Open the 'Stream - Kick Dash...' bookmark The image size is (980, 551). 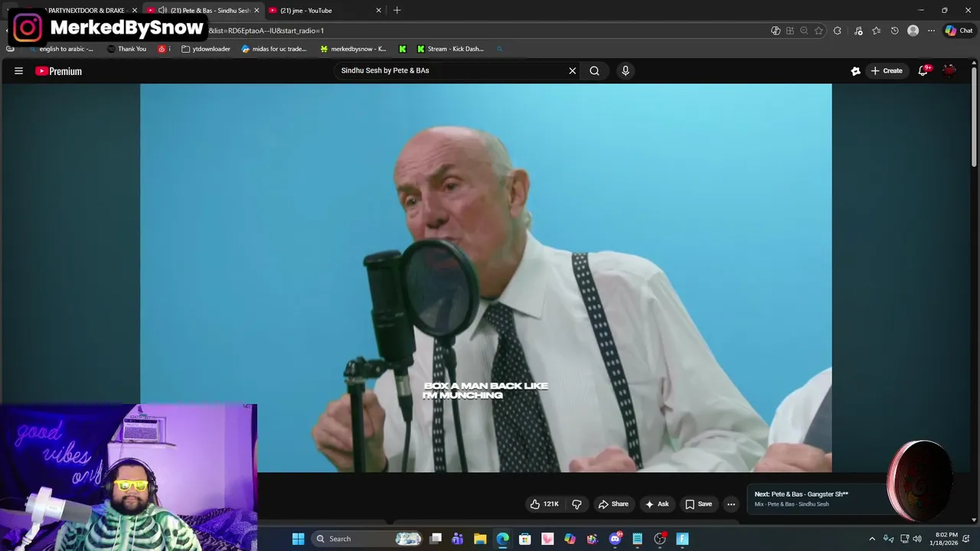tap(450, 49)
